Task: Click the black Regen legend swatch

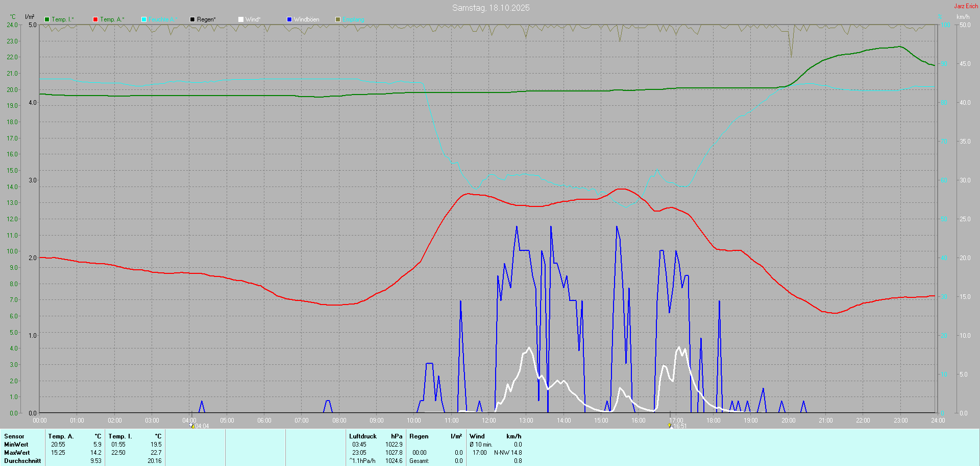Action: click(x=192, y=19)
